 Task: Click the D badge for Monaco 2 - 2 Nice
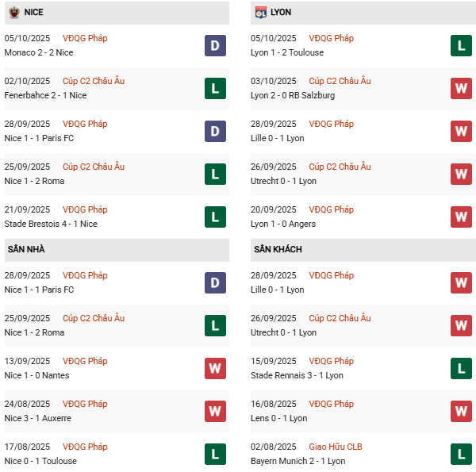tap(215, 46)
